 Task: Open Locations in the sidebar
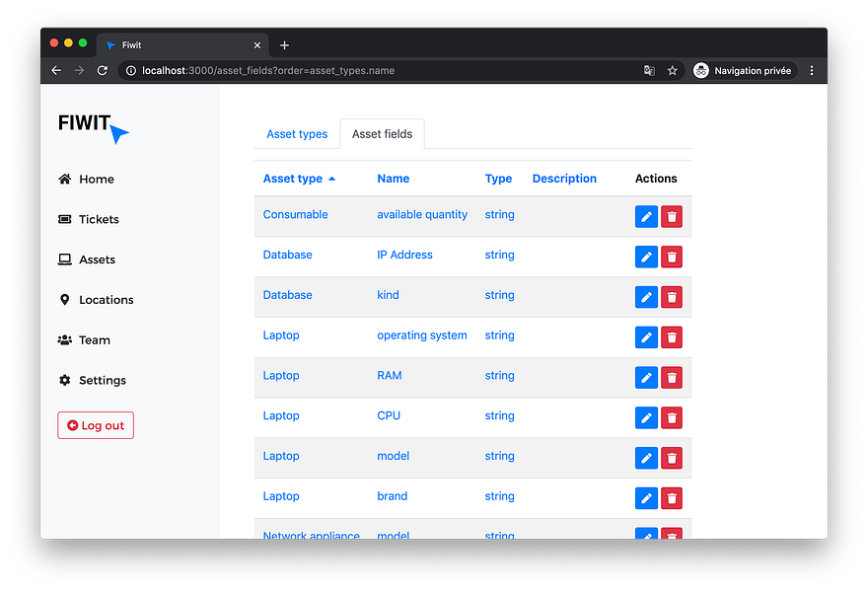[96, 300]
